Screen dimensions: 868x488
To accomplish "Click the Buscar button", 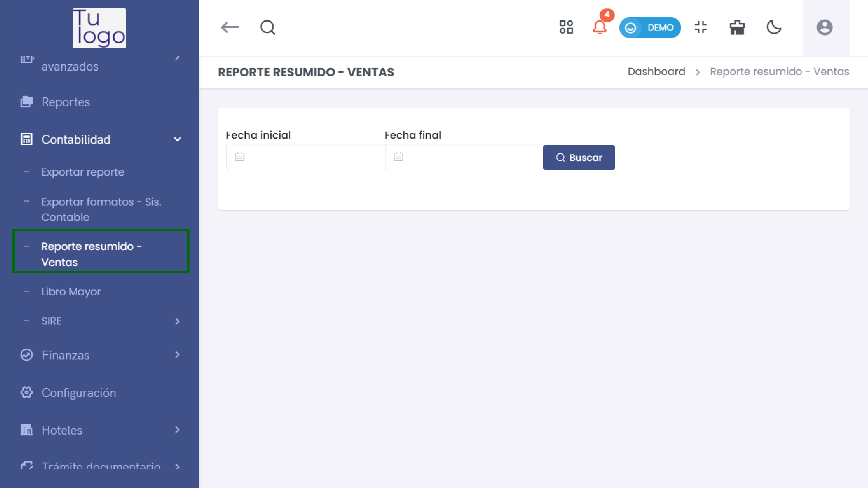I will click(579, 158).
